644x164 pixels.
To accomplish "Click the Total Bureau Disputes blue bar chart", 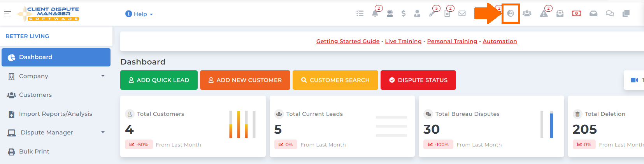I will click(x=546, y=124).
